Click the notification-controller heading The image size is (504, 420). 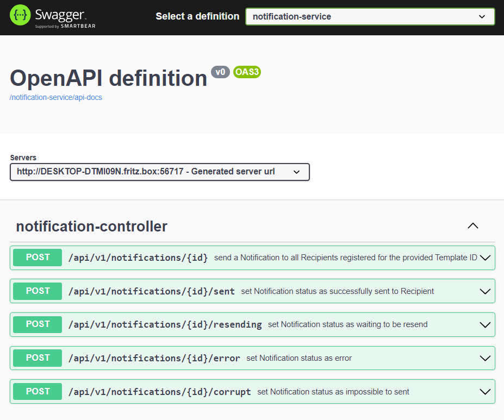pos(91,227)
